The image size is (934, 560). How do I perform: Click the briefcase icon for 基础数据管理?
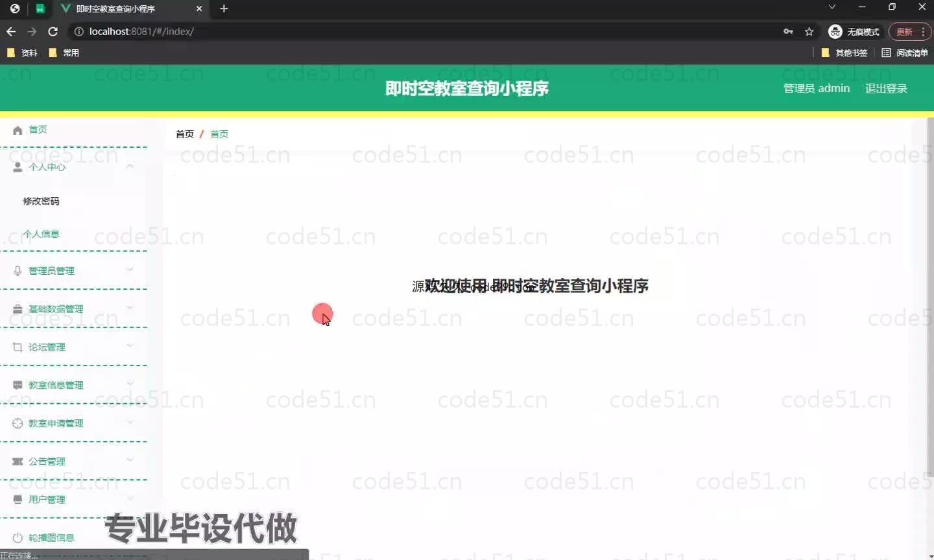coord(18,309)
